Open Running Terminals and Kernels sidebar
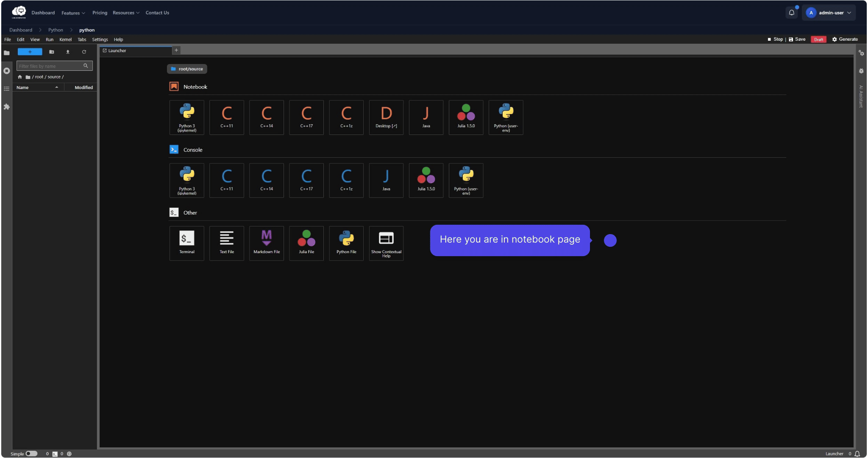 (6, 71)
